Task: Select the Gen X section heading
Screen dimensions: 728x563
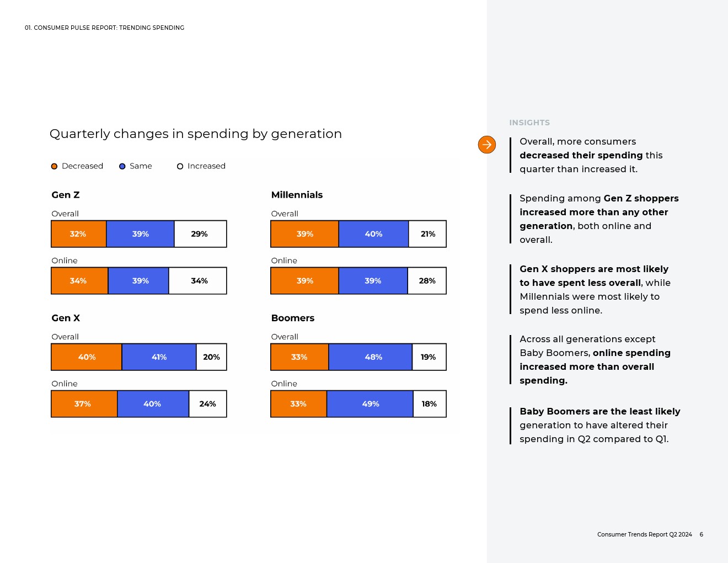Action: point(66,318)
